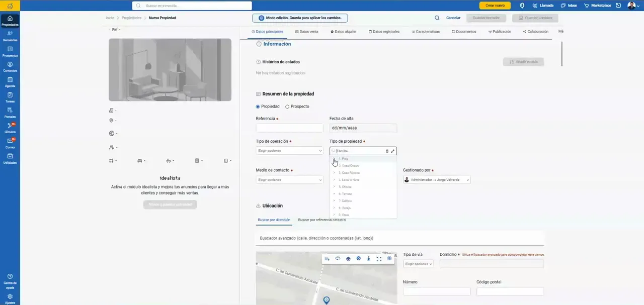The image size is (644, 305).
Task: Click expand icon in Tipo de propiedad field
Action: [x=393, y=151]
